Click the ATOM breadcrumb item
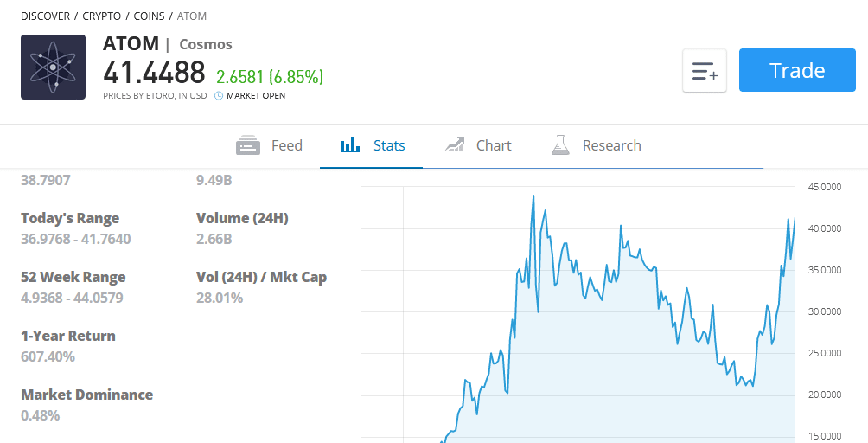 tap(192, 16)
